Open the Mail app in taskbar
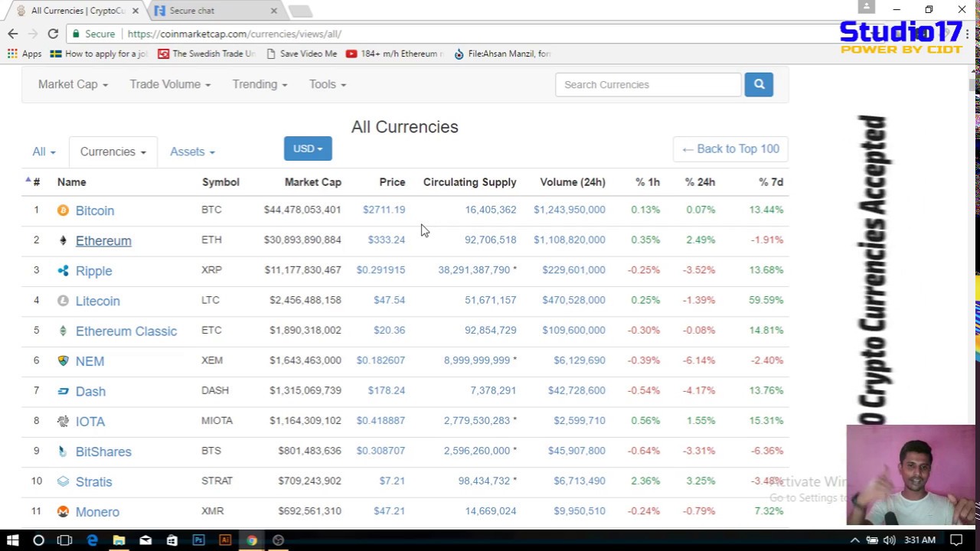The height and width of the screenshot is (551, 980). click(145, 540)
